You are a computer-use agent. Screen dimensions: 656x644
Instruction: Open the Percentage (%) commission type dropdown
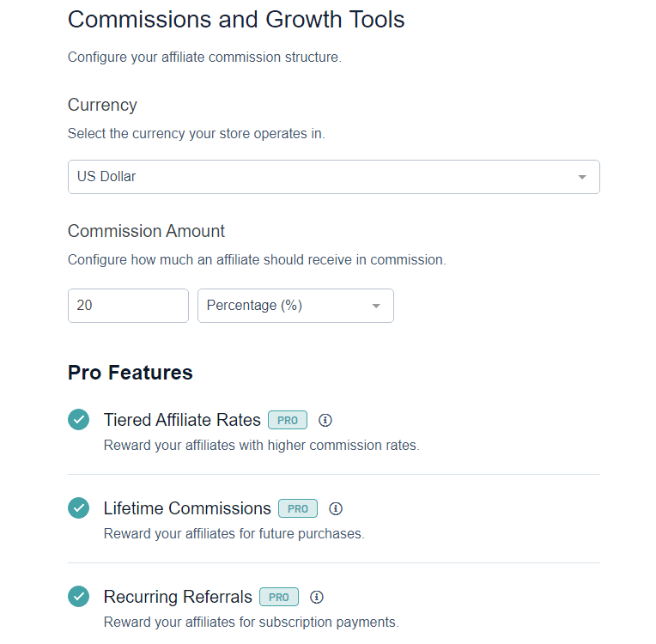295,306
